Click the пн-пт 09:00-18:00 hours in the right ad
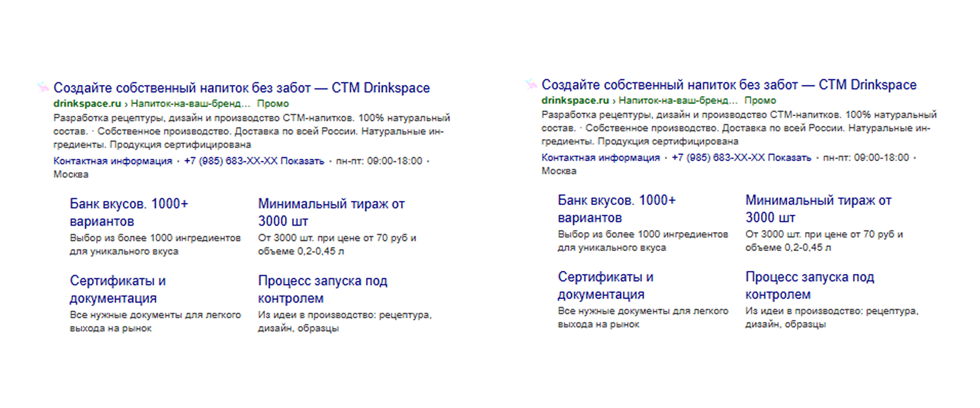Screen dimensions: 980x408 pos(866,158)
